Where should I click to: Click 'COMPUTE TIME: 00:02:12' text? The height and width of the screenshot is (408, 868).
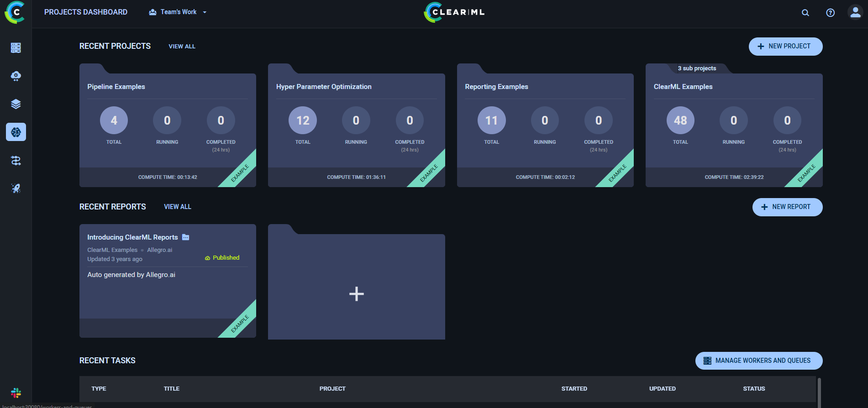coord(545,177)
